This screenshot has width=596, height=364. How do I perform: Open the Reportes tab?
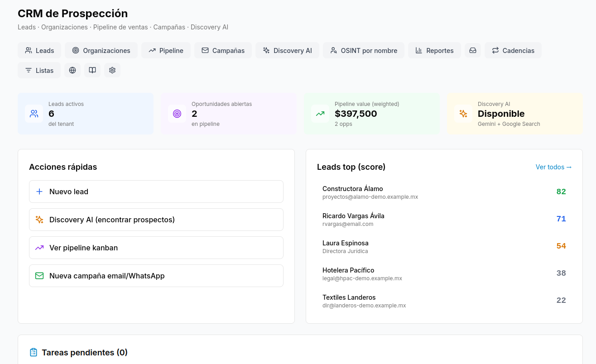click(434, 50)
